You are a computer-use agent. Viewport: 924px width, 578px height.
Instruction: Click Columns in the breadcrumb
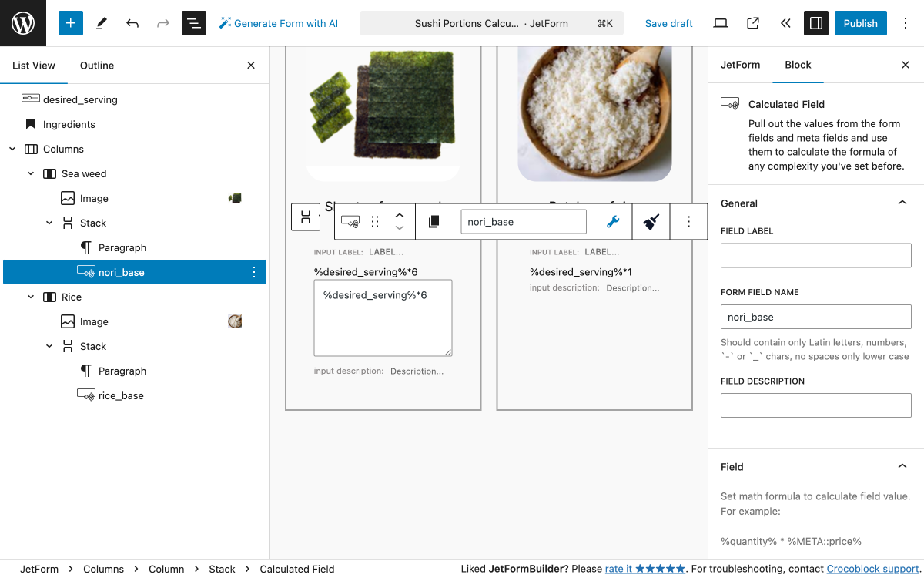point(103,569)
